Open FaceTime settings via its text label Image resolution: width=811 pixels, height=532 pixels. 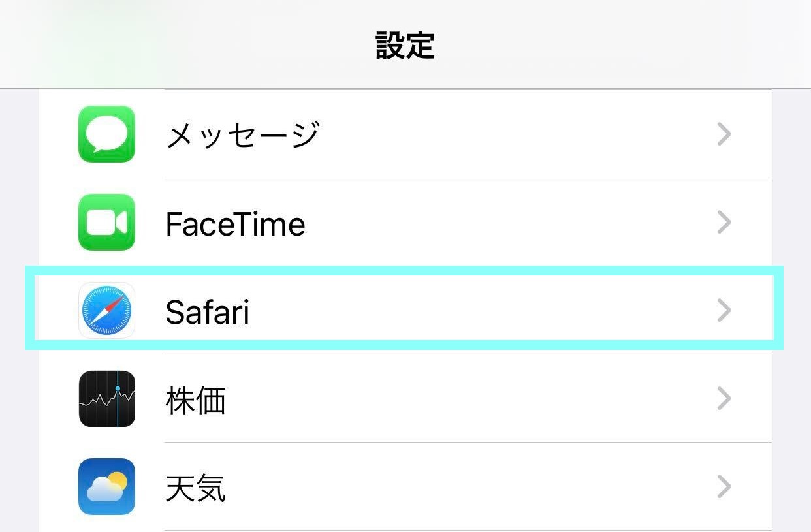coord(235,224)
